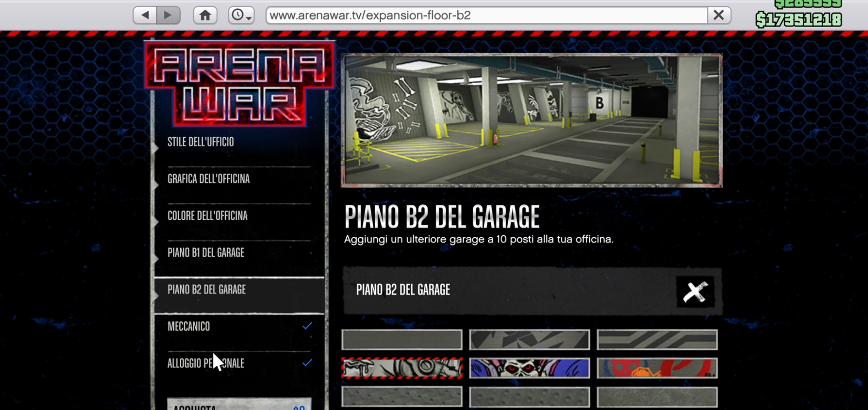Select the red-striped graffiti eye garage style
The height and width of the screenshot is (410, 868).
click(x=402, y=368)
